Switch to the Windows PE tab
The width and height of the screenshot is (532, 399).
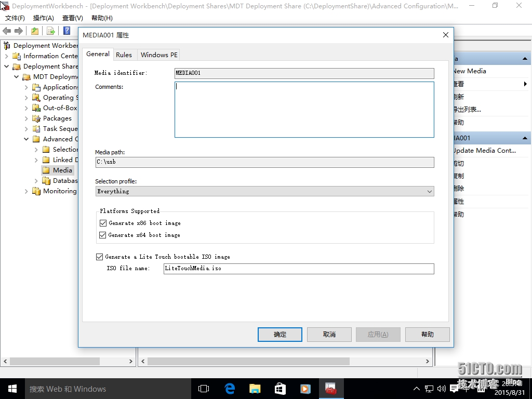pos(159,55)
